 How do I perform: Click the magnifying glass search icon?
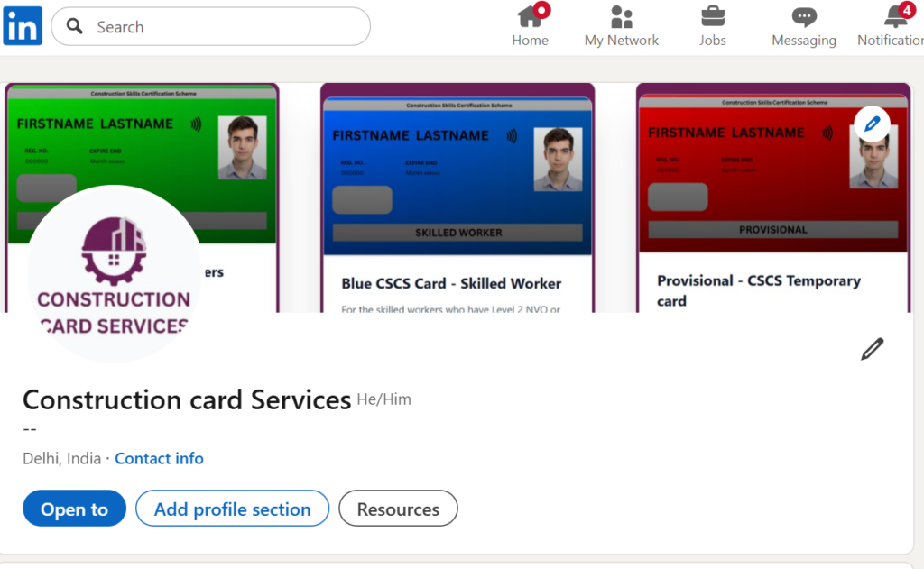point(75,26)
